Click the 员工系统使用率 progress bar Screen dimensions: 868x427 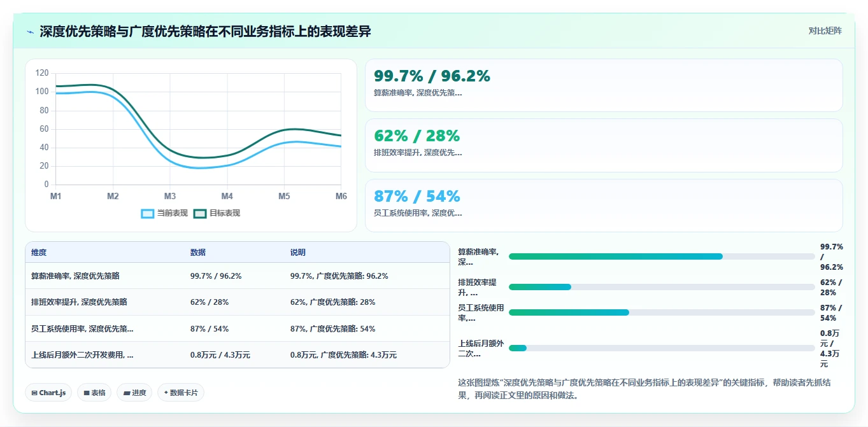click(662, 312)
